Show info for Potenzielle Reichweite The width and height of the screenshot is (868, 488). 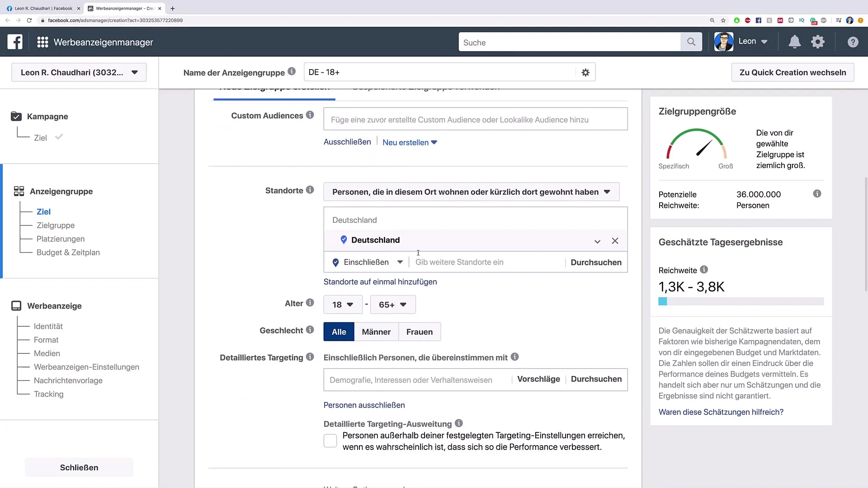click(817, 194)
